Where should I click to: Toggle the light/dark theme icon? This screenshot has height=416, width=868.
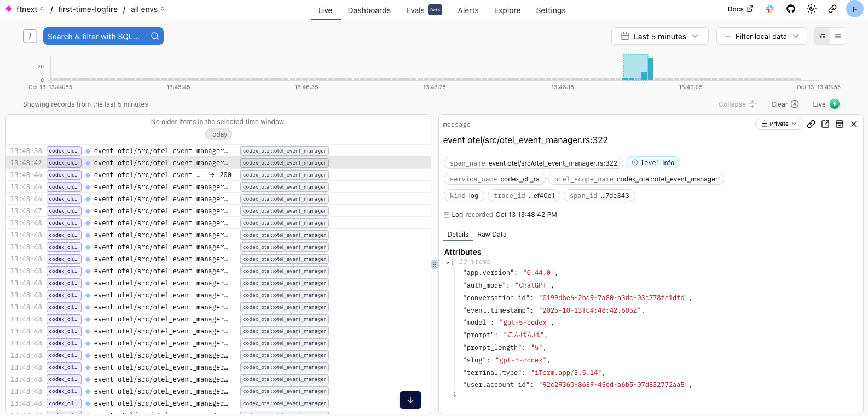click(812, 9)
